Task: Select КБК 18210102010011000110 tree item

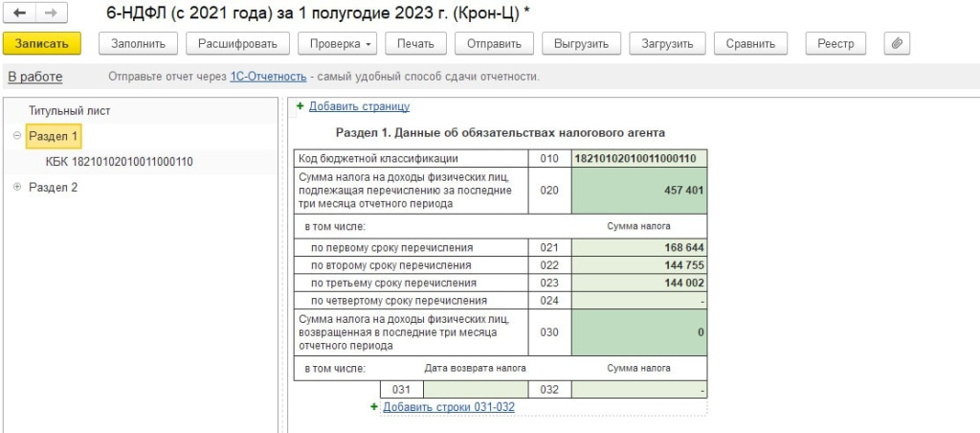Action: tap(119, 162)
